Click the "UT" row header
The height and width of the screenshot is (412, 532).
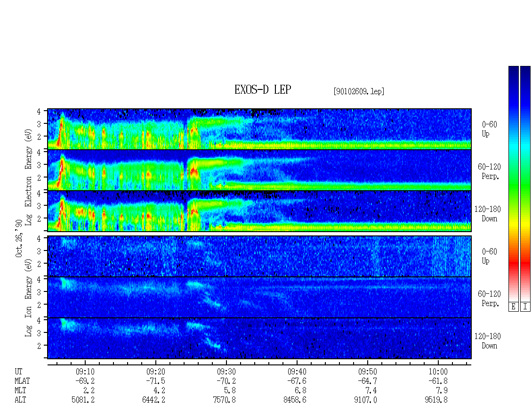[x=18, y=372]
